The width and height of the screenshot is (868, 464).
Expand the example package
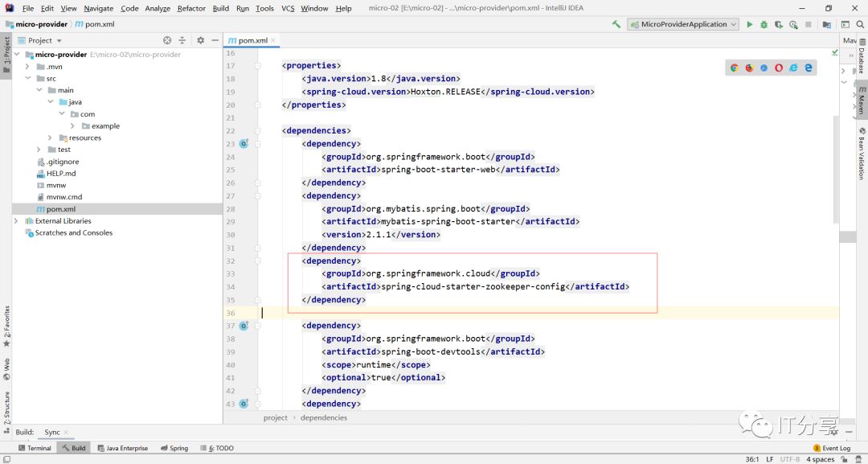pos(72,125)
